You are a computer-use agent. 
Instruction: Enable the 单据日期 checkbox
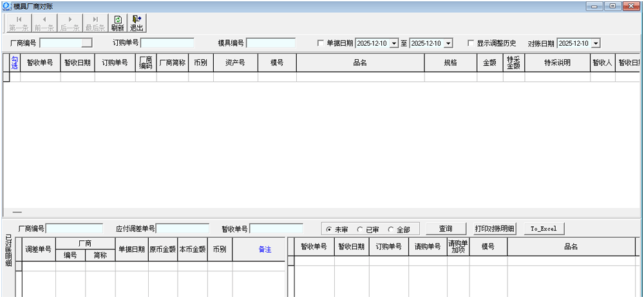pyautogui.click(x=321, y=43)
